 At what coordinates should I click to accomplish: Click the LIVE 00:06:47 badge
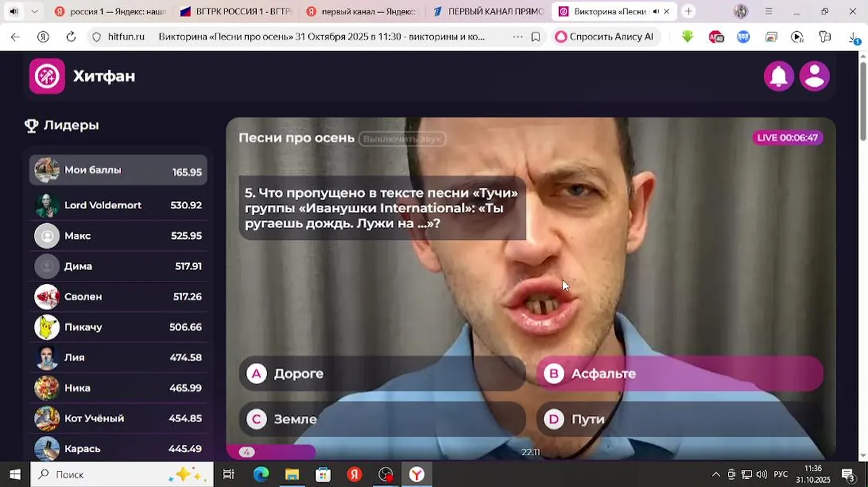click(788, 138)
